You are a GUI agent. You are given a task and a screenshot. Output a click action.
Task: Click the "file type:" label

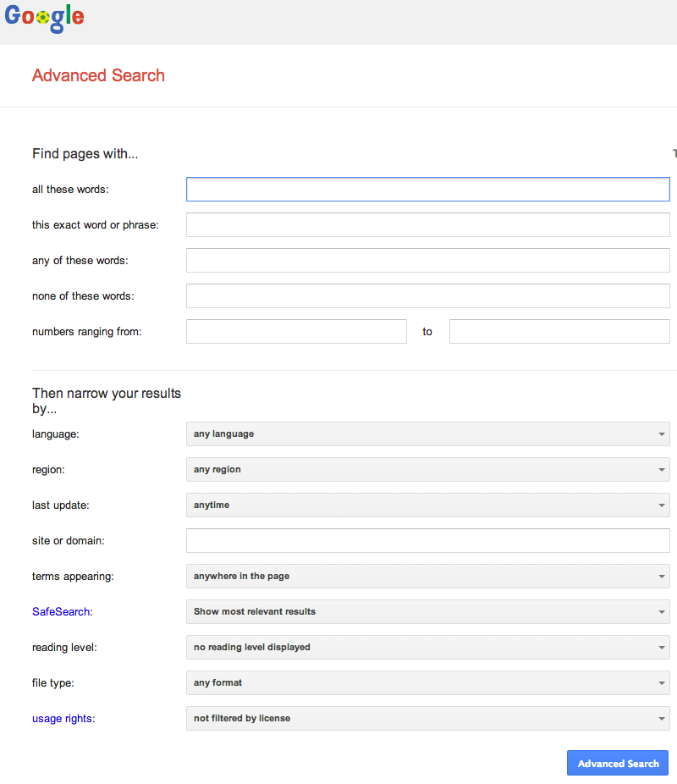[53, 682]
